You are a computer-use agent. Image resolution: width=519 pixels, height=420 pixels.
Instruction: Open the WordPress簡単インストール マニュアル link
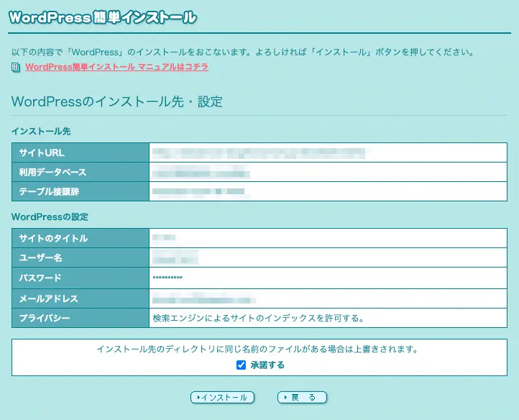tap(116, 67)
